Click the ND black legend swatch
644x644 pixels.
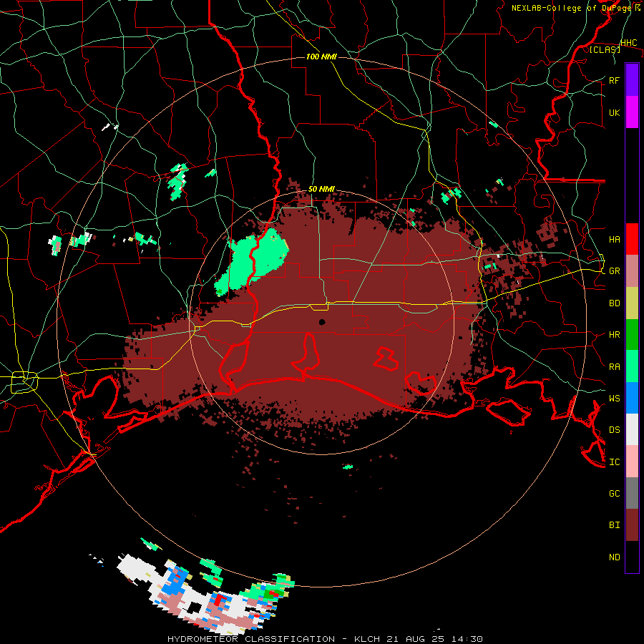point(632,557)
